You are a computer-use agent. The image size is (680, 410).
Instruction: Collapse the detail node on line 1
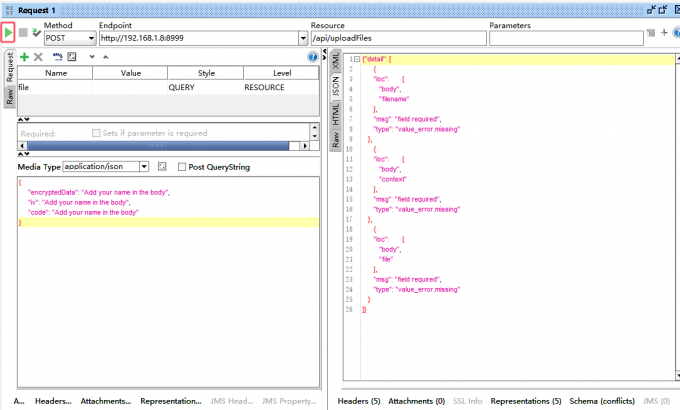[356, 59]
